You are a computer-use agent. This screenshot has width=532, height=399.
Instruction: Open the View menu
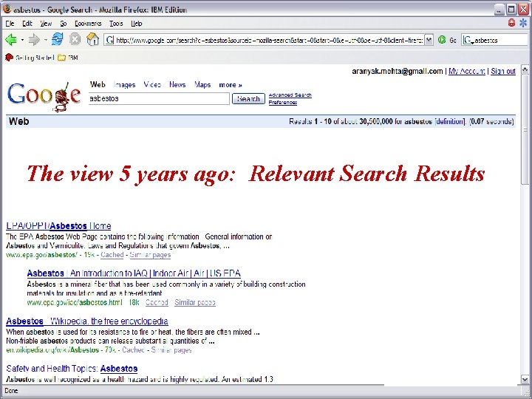point(46,24)
